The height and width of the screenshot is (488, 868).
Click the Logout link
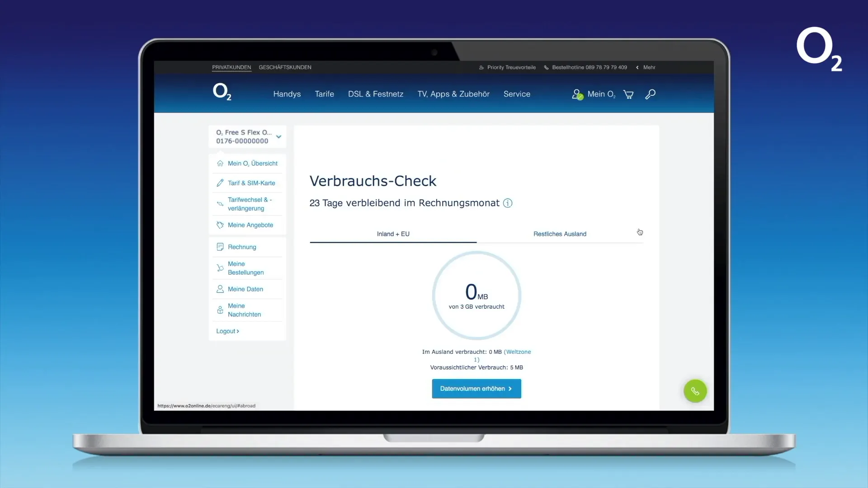click(x=227, y=331)
